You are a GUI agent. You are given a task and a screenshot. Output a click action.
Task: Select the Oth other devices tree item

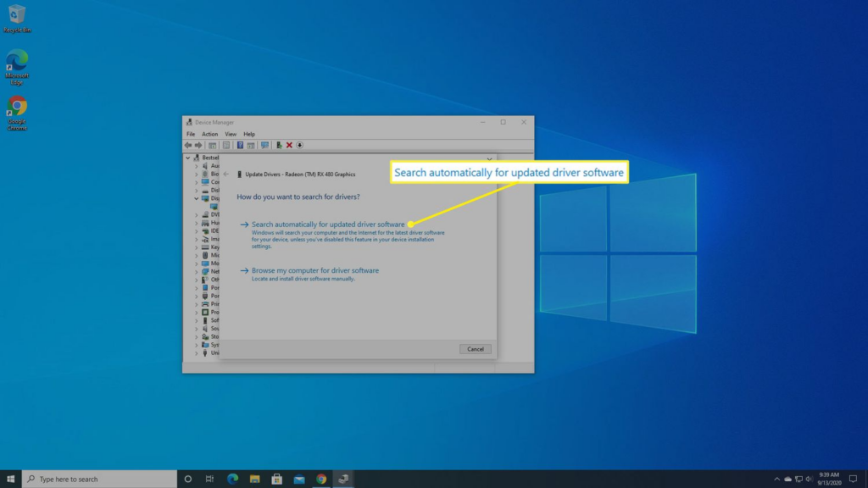click(x=210, y=280)
